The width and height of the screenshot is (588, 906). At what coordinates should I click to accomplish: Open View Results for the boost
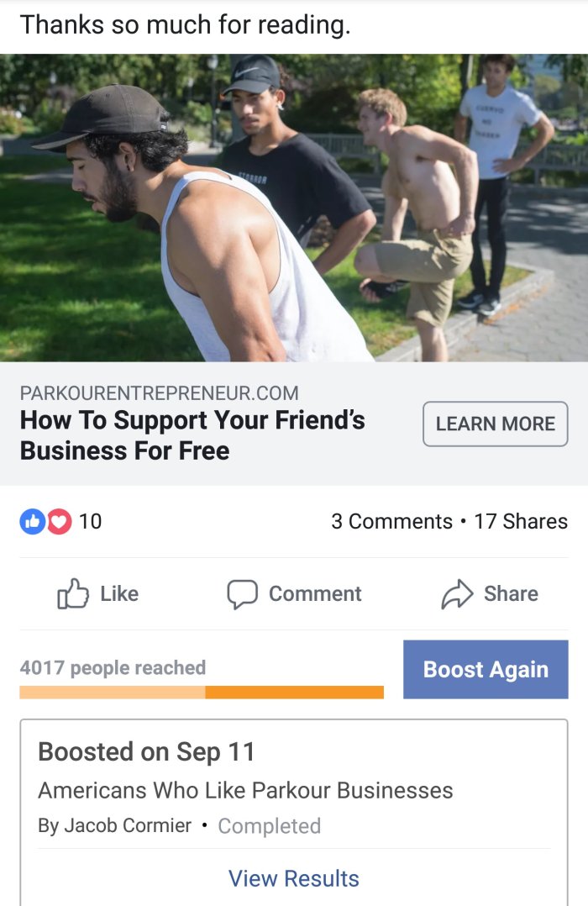[293, 878]
